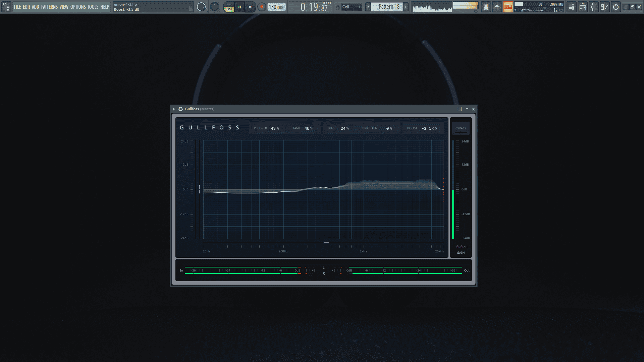Viewport: 644px width, 362px height.
Task: Toggle the Gullfoss BYPASS button
Action: [461, 128]
